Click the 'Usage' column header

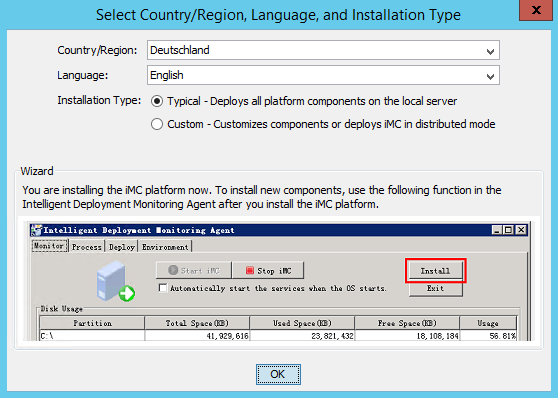[x=488, y=323]
